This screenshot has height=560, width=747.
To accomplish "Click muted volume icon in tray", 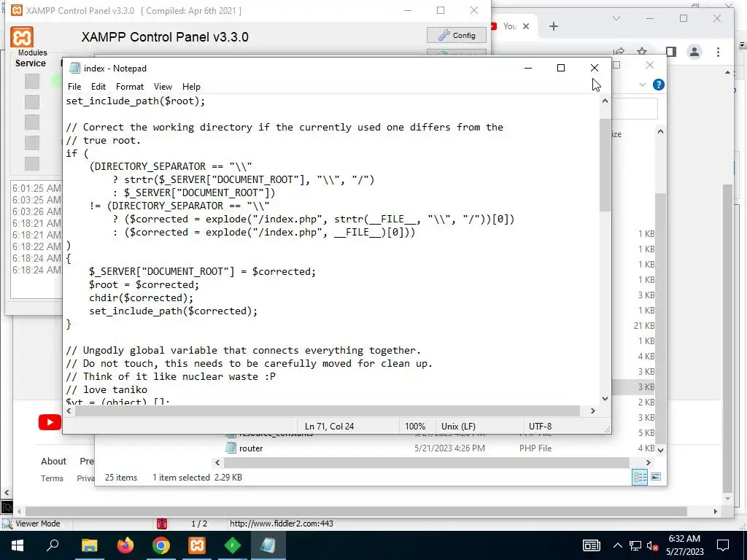I will tap(653, 545).
